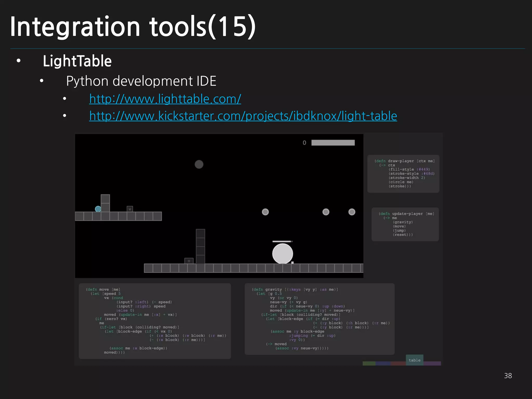Click "(input? :left)" in move code
The image size is (532, 399).
[132, 302]
